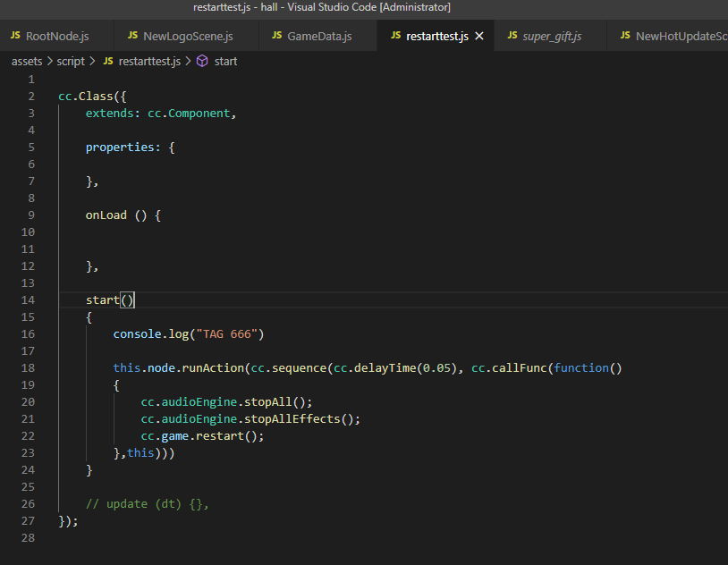The width and height of the screenshot is (728, 565).
Task: Click line number 2 in the gutter
Action: [x=31, y=96]
